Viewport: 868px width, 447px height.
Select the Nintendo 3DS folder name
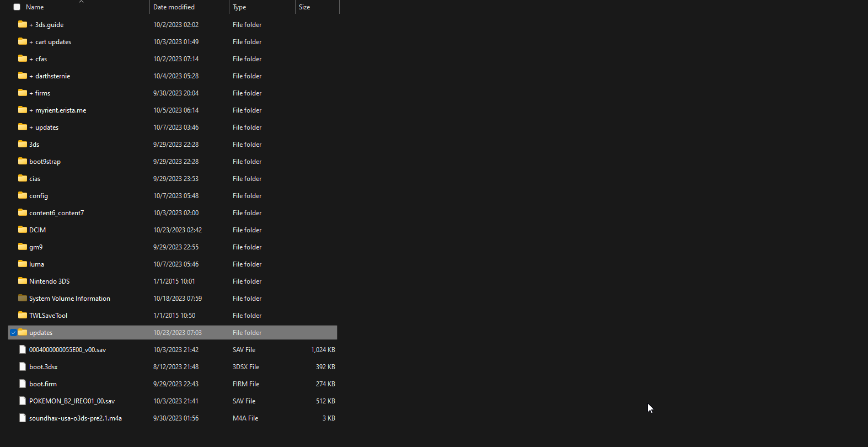pos(50,281)
